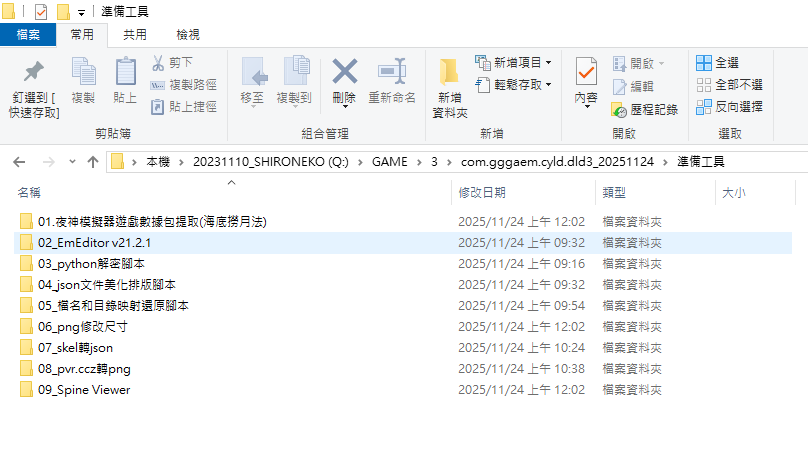Image resolution: width=808 pixels, height=472 pixels.
Task: Click the 複製 copy icon in ribbon
Action: (x=83, y=73)
